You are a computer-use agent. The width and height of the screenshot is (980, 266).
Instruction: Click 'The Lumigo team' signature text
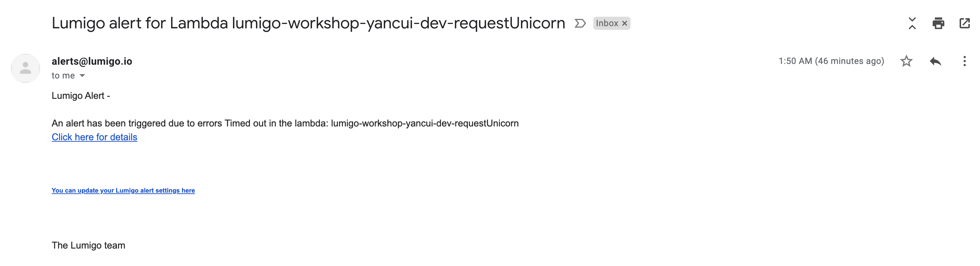[x=88, y=246]
